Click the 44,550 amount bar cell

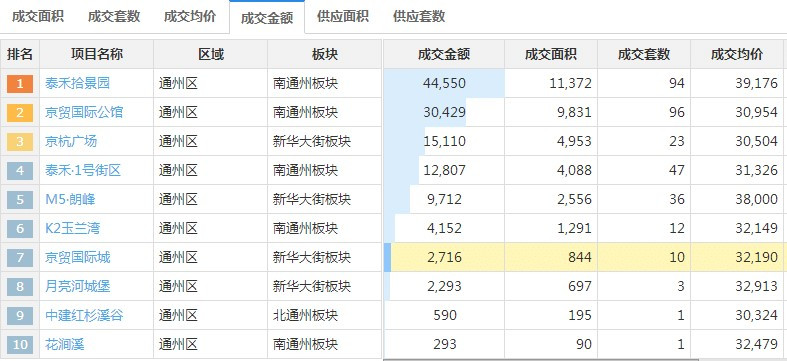tap(444, 83)
